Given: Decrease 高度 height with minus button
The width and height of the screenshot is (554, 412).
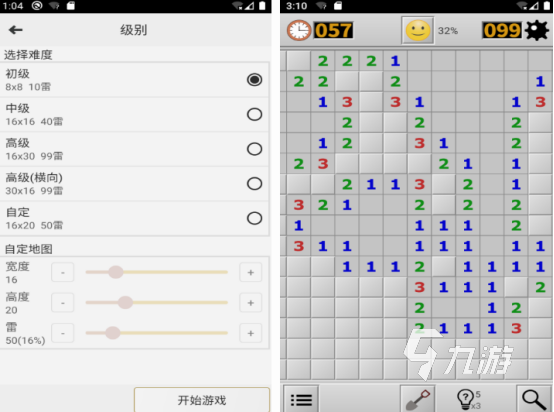Looking at the screenshot, I should pyautogui.click(x=63, y=303).
